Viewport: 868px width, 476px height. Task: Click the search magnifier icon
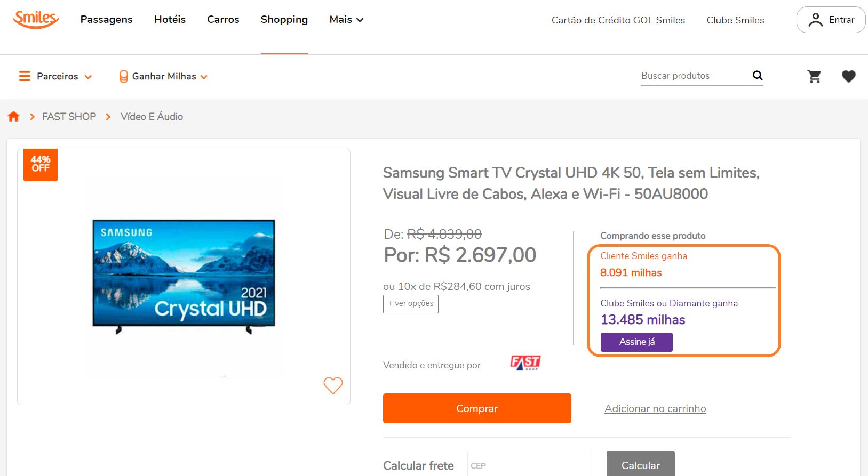click(x=758, y=76)
